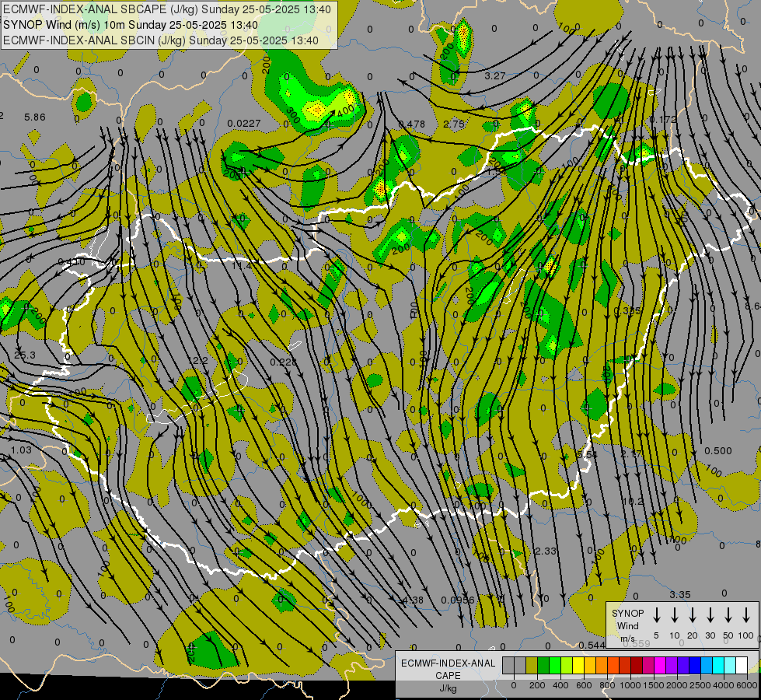
Task: Click the map value '2.75'
Action: [x=454, y=124]
